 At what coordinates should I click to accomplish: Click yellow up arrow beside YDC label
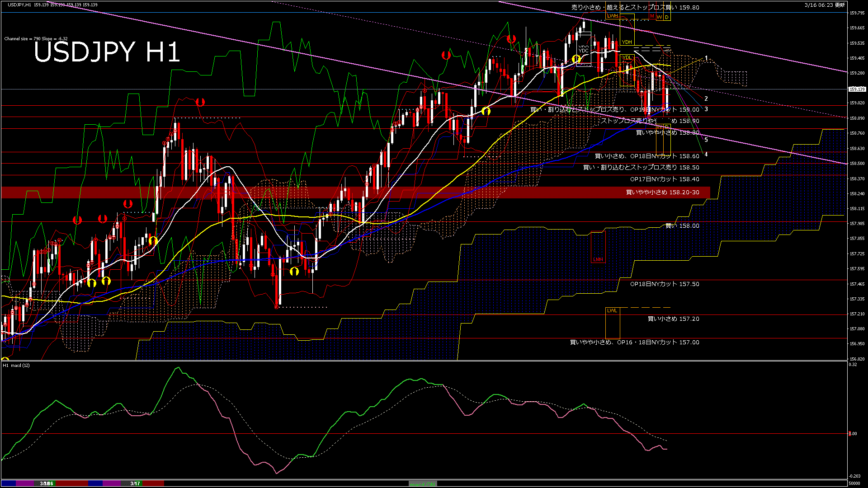coord(576,59)
